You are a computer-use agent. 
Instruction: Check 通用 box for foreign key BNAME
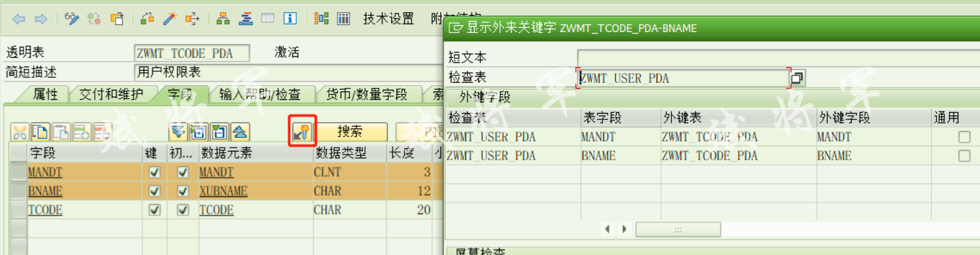pyautogui.click(x=964, y=156)
